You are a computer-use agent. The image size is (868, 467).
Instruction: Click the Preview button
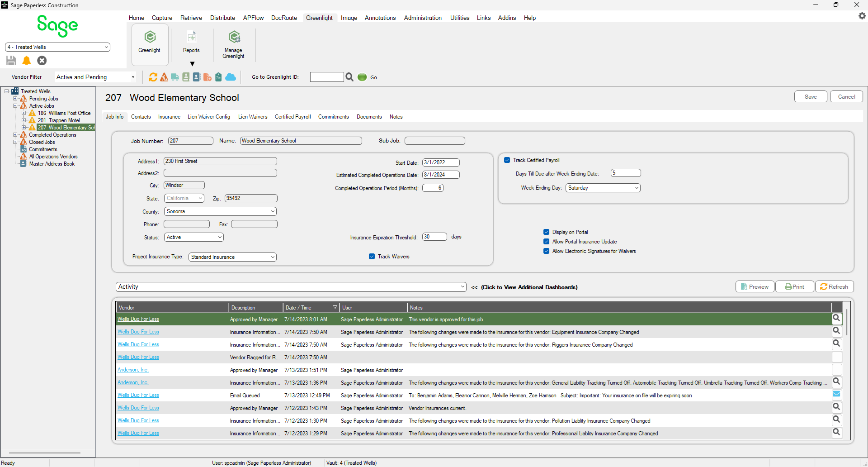(755, 286)
